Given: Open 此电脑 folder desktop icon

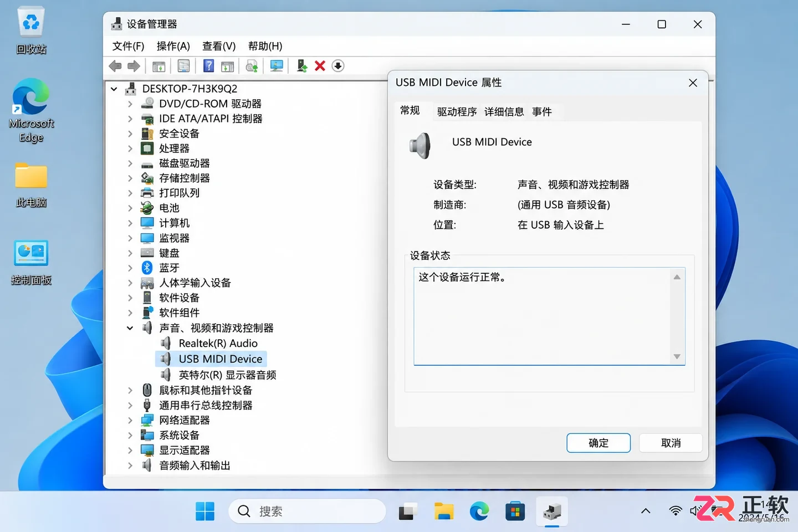Looking at the screenshot, I should tap(31, 185).
